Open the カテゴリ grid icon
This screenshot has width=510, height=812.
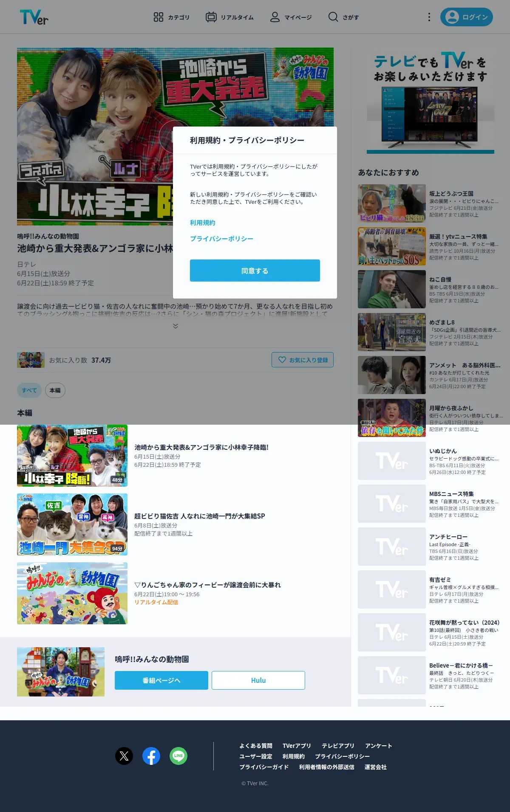pos(159,17)
